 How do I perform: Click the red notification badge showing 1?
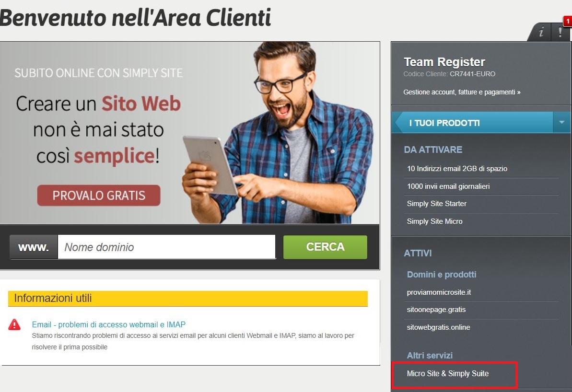(568, 21)
